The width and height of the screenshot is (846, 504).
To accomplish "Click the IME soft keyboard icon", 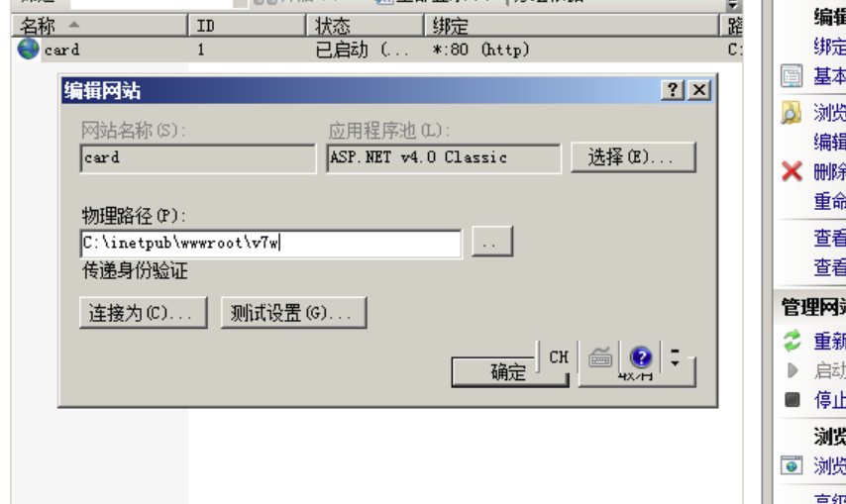I will click(x=600, y=356).
